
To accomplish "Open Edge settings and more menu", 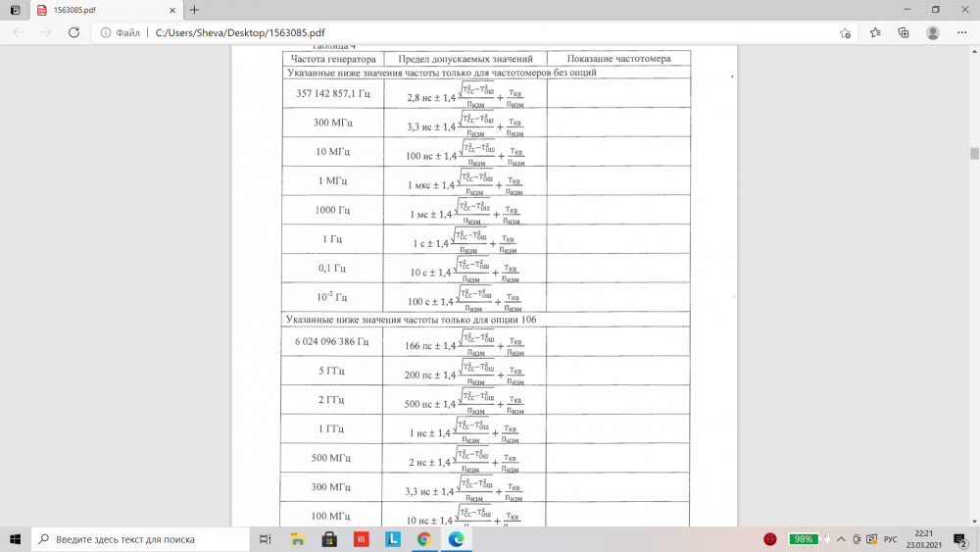I will [x=962, y=32].
